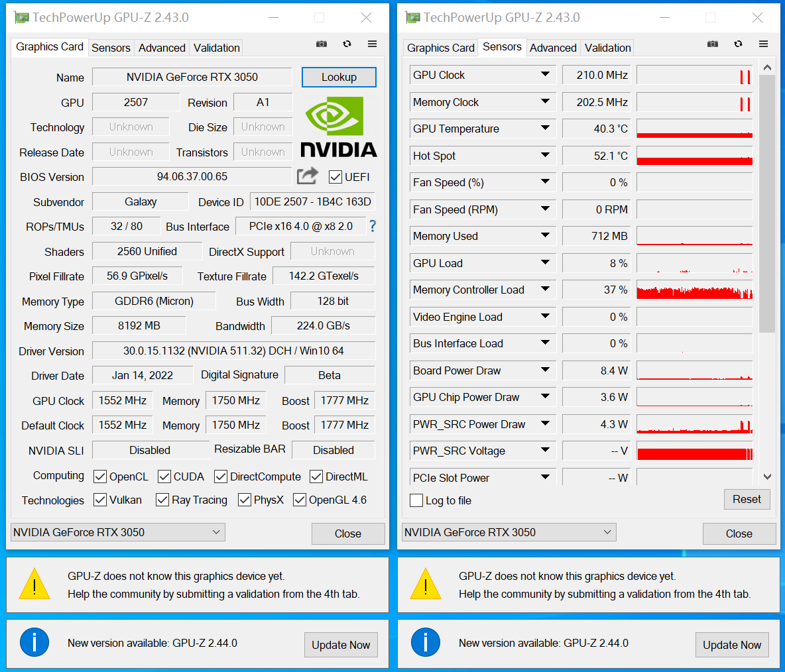Toggle the PhysX checkbox
The image size is (785, 672).
(x=245, y=500)
